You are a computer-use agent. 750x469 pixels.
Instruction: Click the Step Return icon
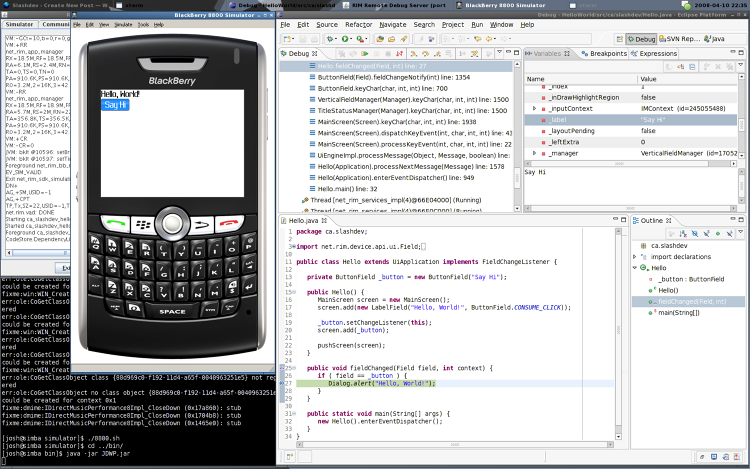437,54
